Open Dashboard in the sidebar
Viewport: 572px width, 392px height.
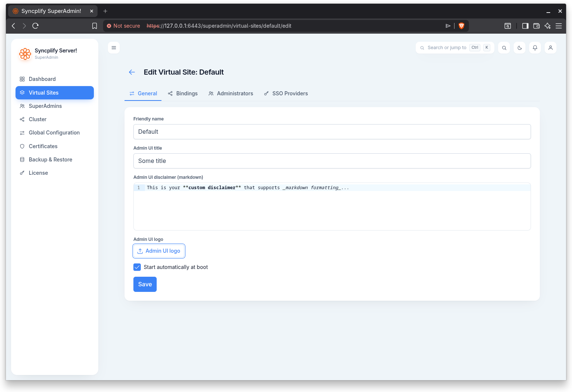[x=55, y=79]
